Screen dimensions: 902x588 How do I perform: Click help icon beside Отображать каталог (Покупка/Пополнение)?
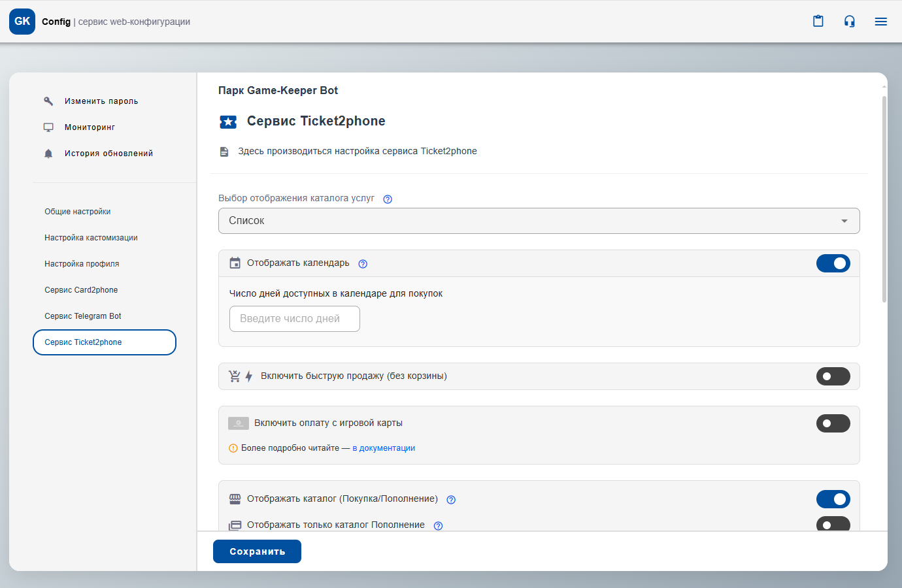pyautogui.click(x=451, y=500)
